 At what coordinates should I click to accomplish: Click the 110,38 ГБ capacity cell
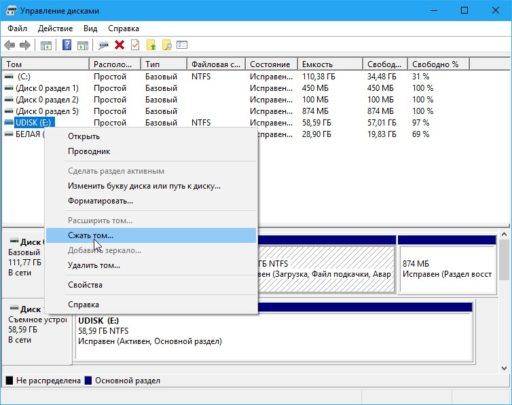pyautogui.click(x=319, y=77)
